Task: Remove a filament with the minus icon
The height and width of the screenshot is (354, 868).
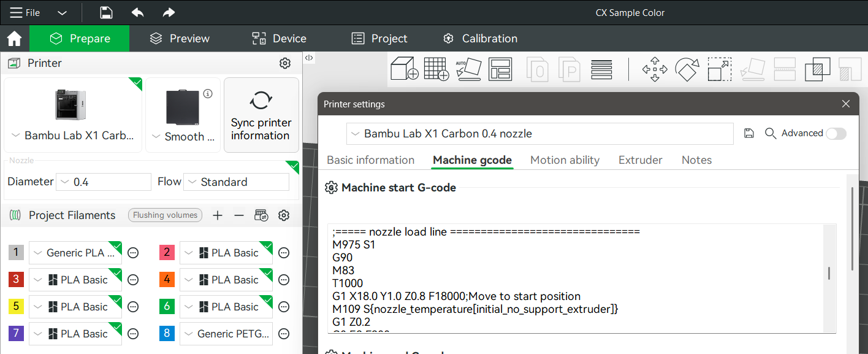Action: tap(239, 215)
